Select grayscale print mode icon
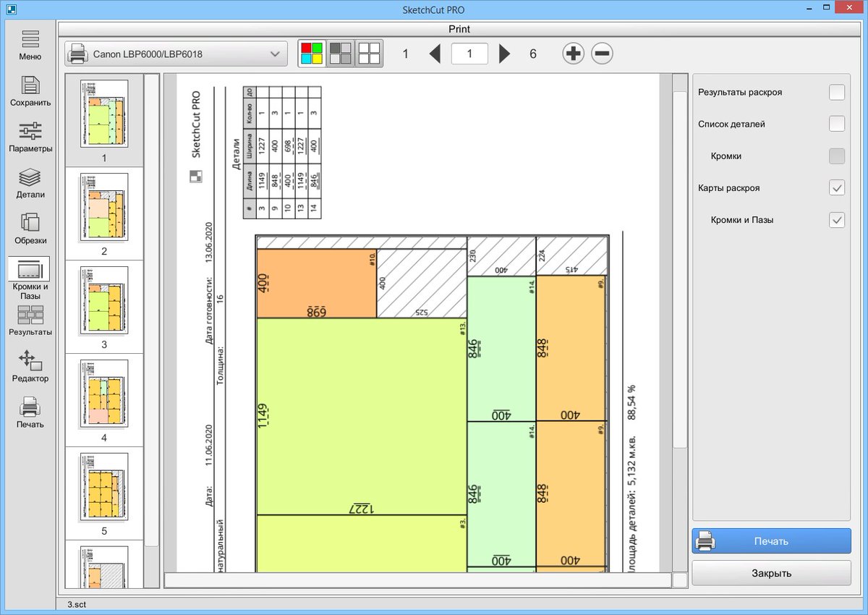This screenshot has height=615, width=868. pyautogui.click(x=340, y=54)
